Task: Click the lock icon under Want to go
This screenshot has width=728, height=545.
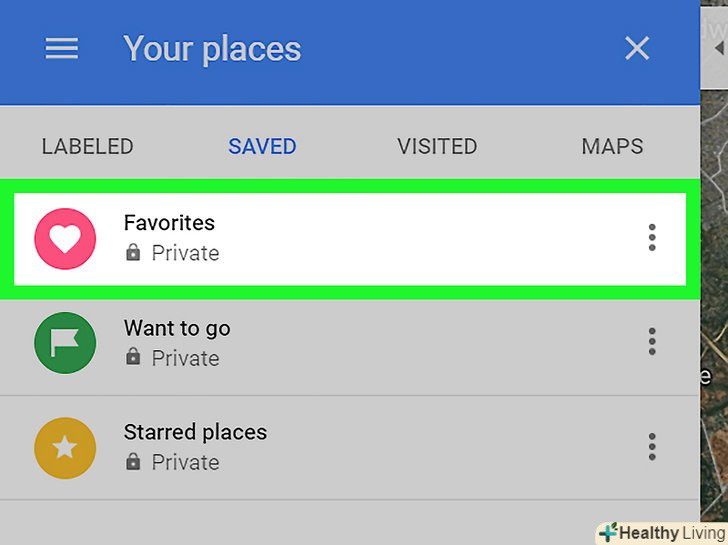Action: 133,358
